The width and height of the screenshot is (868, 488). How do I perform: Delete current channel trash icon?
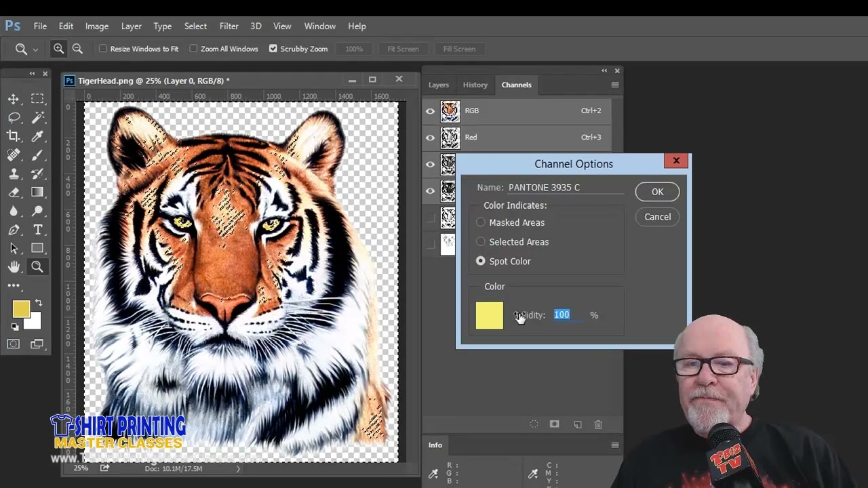pos(598,424)
